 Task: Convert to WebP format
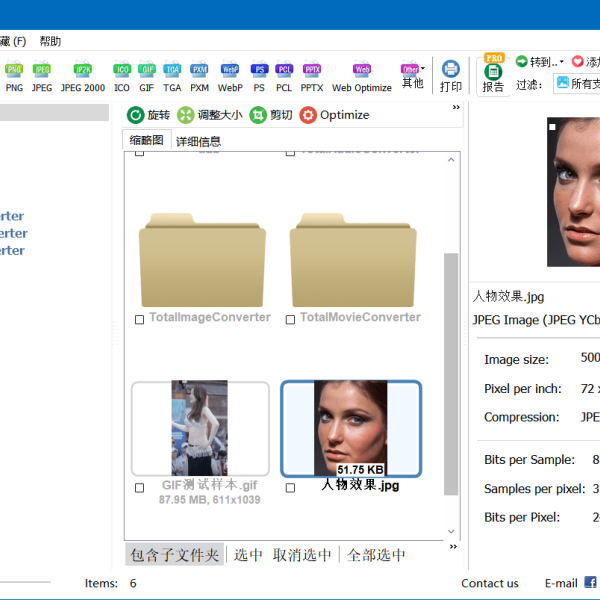click(x=230, y=76)
